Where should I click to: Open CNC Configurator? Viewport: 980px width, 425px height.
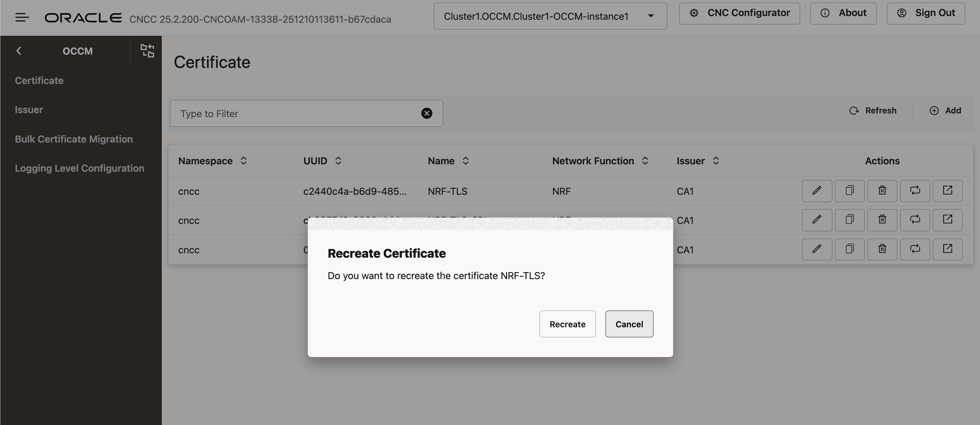pos(740,13)
